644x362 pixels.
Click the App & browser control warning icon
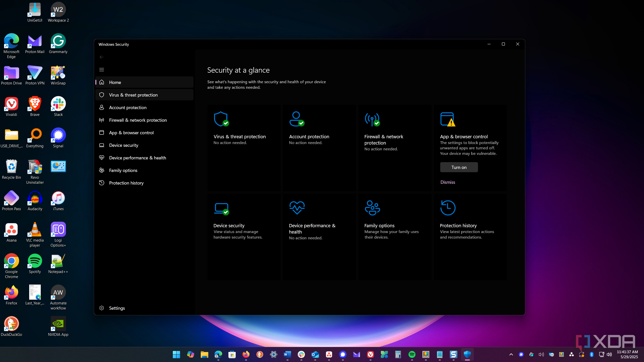[x=448, y=119]
